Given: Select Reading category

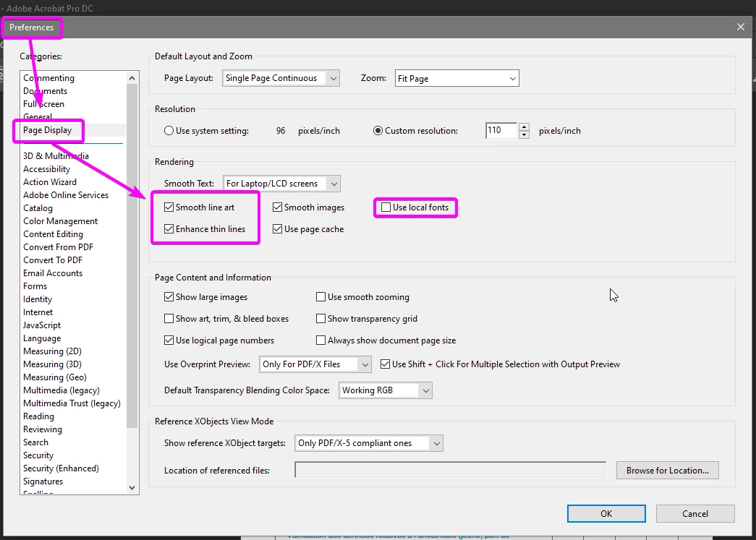Looking at the screenshot, I should click(38, 416).
